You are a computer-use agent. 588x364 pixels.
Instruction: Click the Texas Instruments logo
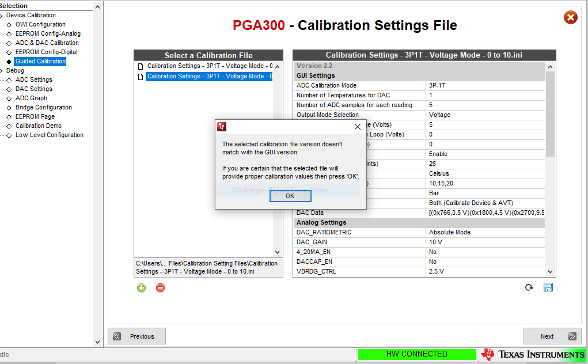click(533, 354)
